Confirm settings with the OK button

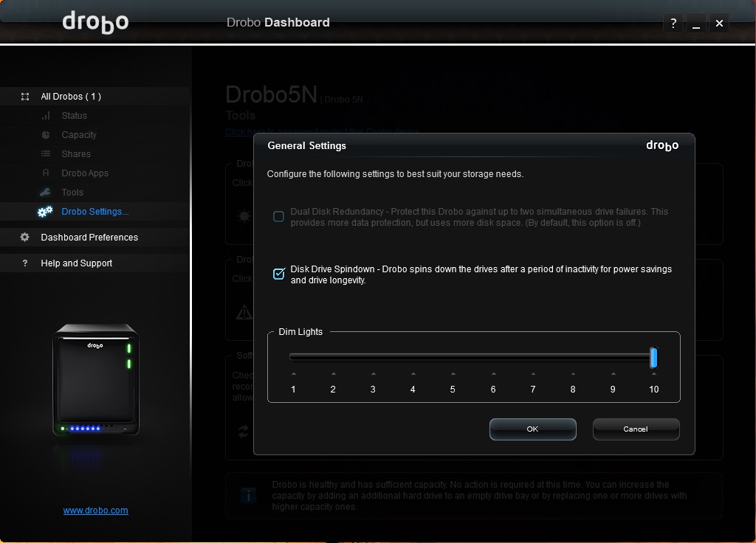(x=532, y=429)
